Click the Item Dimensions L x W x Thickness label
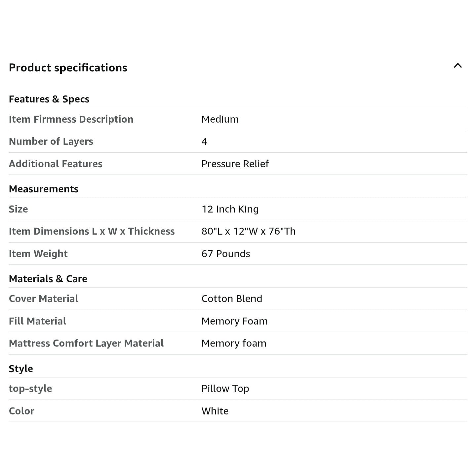The width and height of the screenshot is (476, 476). tap(92, 231)
